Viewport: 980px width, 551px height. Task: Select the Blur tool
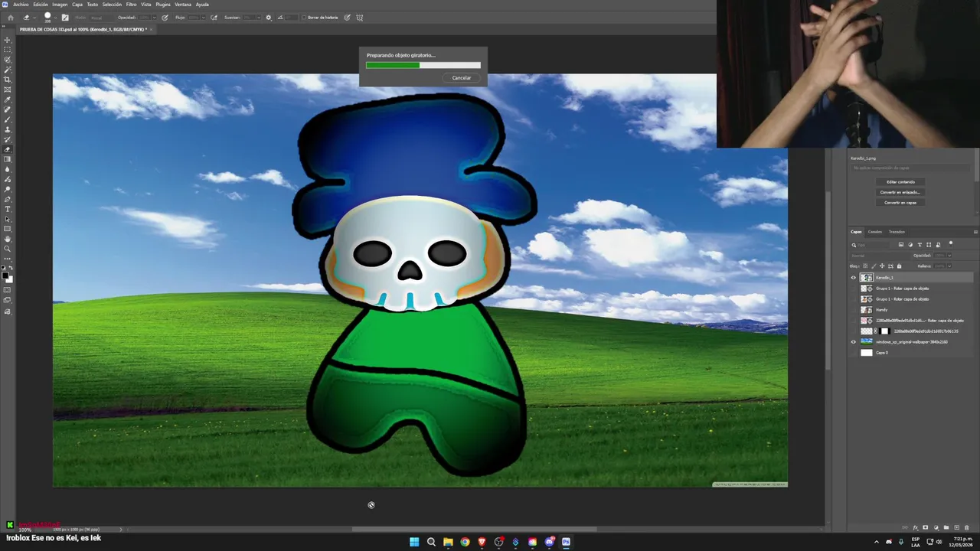8,169
